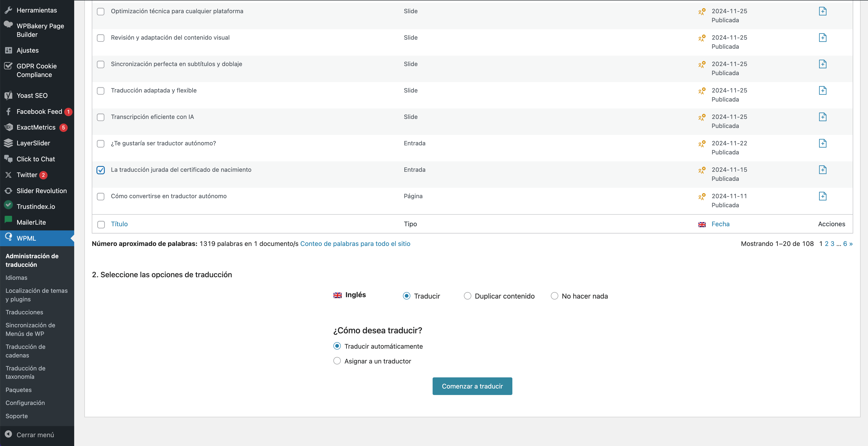Click the Facebook Feed notification badge

(x=68, y=111)
